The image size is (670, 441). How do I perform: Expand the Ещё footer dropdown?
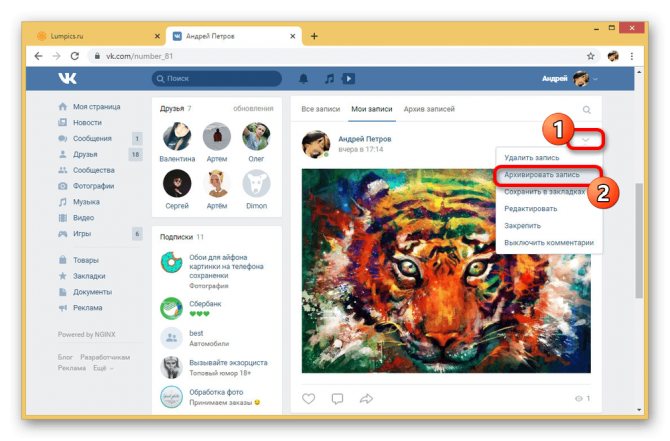[x=103, y=368]
